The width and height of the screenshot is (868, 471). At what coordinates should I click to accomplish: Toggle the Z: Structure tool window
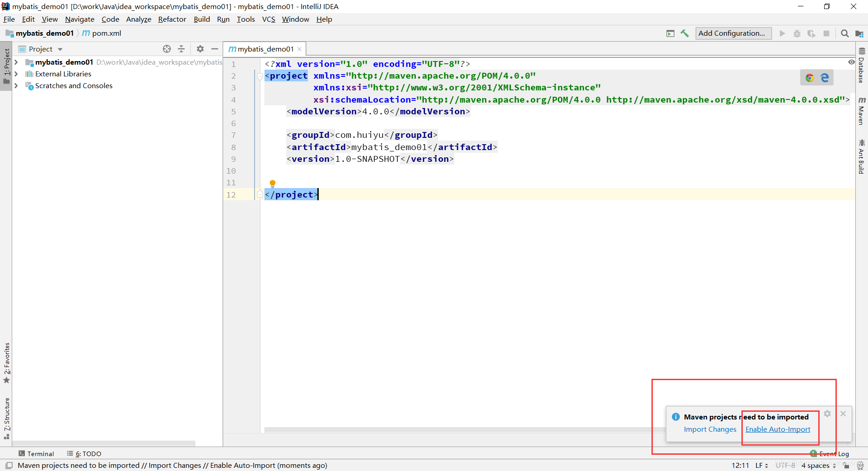(x=6, y=419)
